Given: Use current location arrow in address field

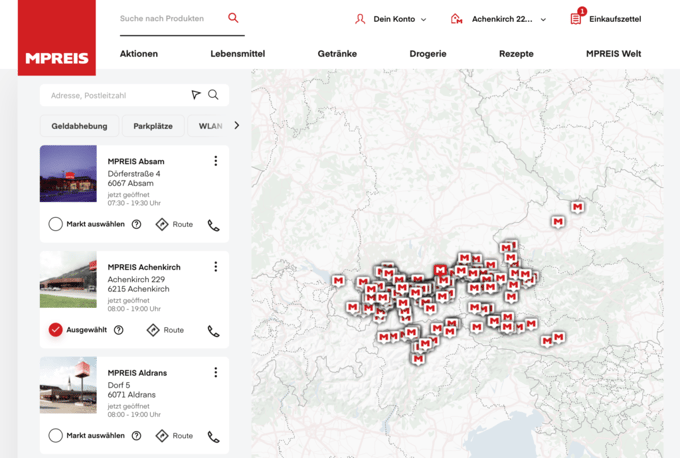Looking at the screenshot, I should (x=196, y=95).
